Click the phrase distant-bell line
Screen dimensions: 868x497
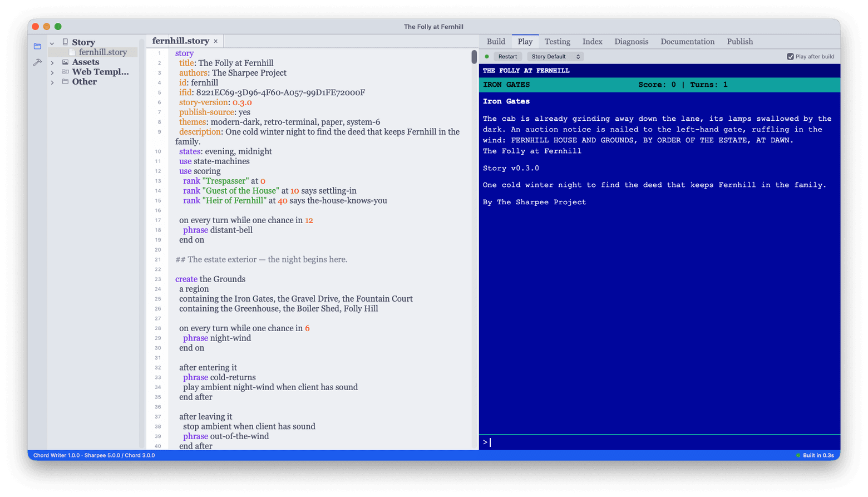[218, 230]
